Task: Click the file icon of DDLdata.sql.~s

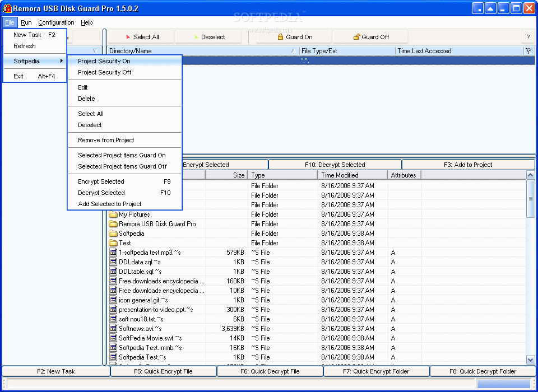Action: 113,262
